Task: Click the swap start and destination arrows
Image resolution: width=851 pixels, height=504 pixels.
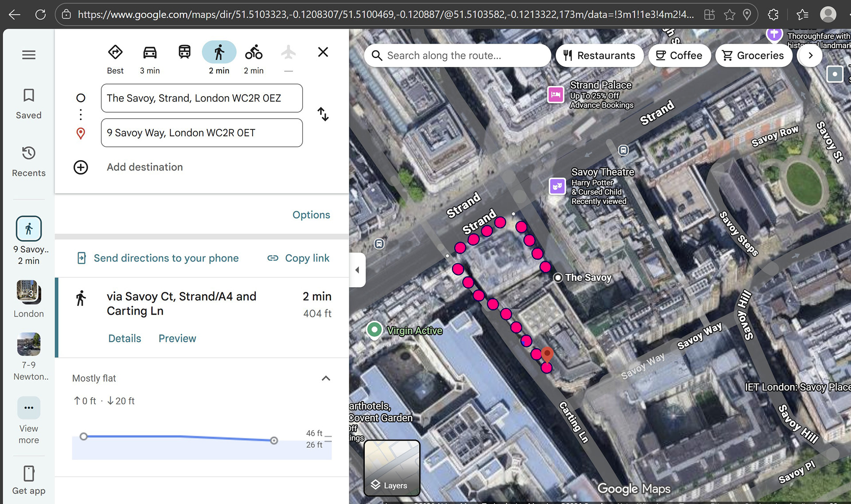Action: coord(323,114)
